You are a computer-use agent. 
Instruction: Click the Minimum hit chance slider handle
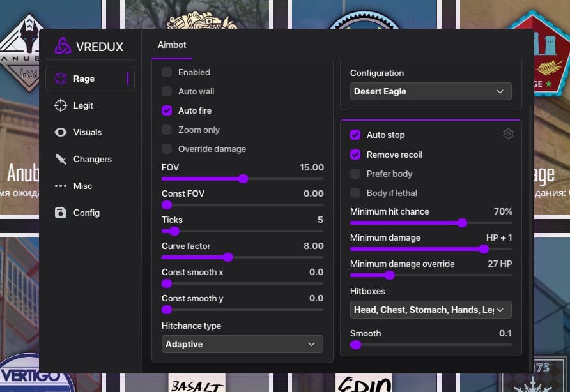(462, 223)
